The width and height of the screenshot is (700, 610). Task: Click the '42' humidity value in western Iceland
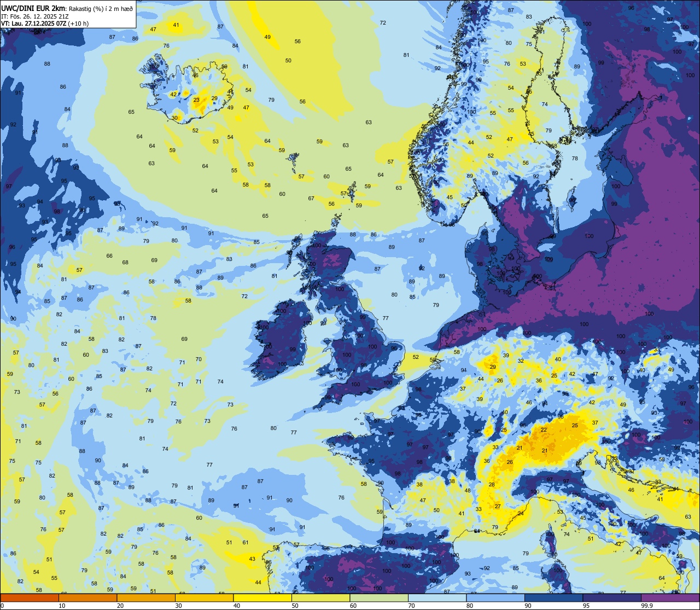coord(173,94)
